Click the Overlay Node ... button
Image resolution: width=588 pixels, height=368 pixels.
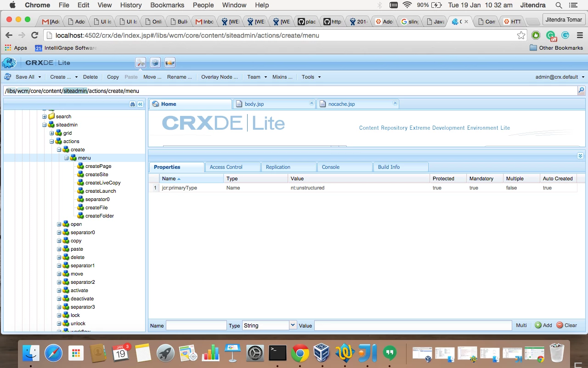pos(220,77)
